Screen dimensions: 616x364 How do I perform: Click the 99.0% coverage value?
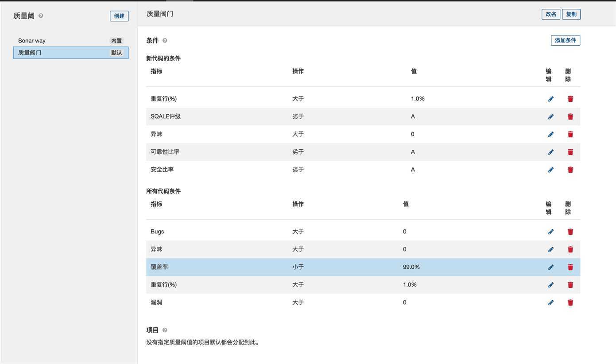tap(411, 267)
